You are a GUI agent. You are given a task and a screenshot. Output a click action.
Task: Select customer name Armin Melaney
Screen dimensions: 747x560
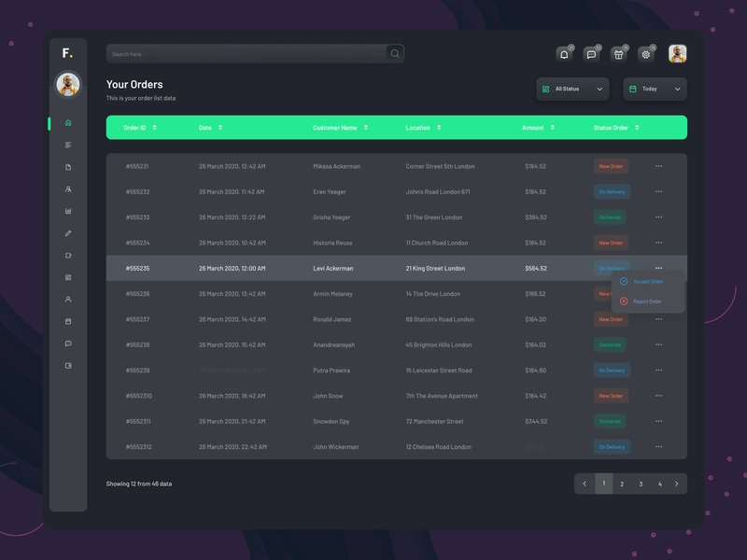[x=333, y=294]
